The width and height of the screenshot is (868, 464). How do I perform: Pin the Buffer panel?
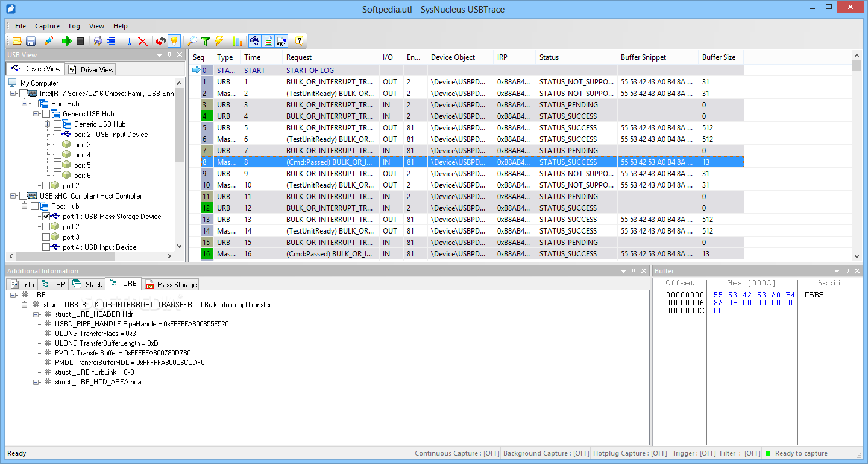pyautogui.click(x=847, y=271)
